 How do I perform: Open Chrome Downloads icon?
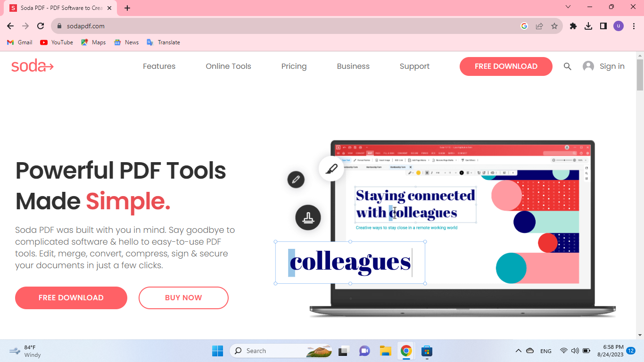point(588,26)
